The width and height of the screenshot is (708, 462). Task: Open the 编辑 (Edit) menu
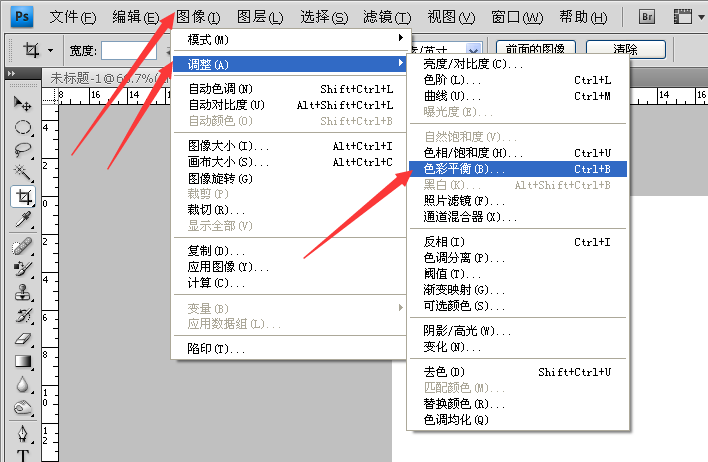click(x=136, y=17)
